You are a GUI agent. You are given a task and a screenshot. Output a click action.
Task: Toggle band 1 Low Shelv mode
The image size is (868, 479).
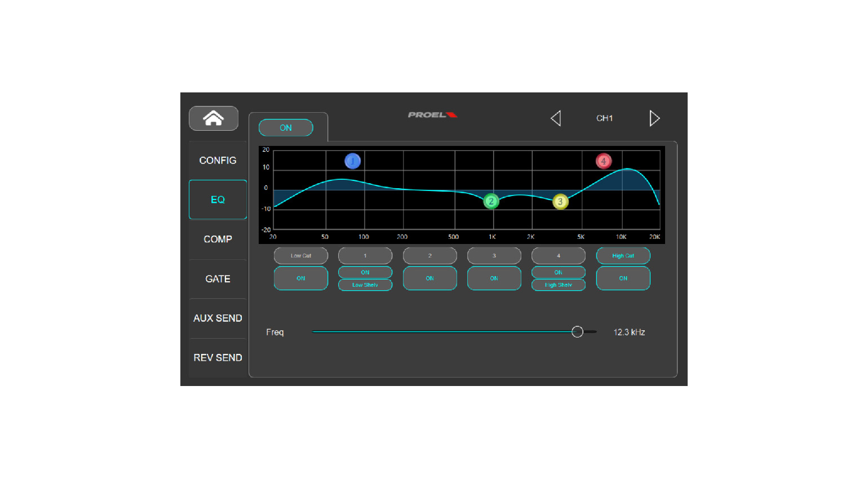click(x=365, y=285)
